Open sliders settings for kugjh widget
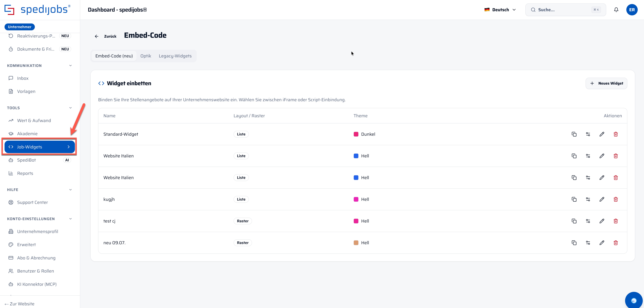 588,199
